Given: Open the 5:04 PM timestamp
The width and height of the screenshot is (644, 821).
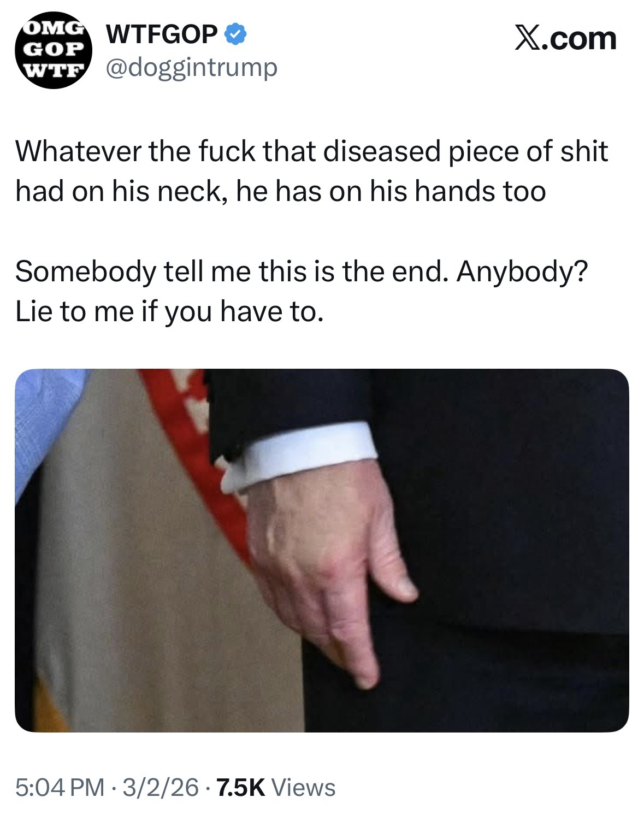Looking at the screenshot, I should [60, 787].
